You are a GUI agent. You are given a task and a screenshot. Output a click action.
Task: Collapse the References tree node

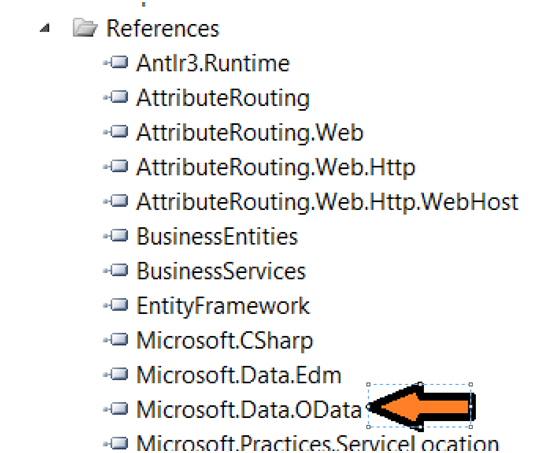point(45,28)
